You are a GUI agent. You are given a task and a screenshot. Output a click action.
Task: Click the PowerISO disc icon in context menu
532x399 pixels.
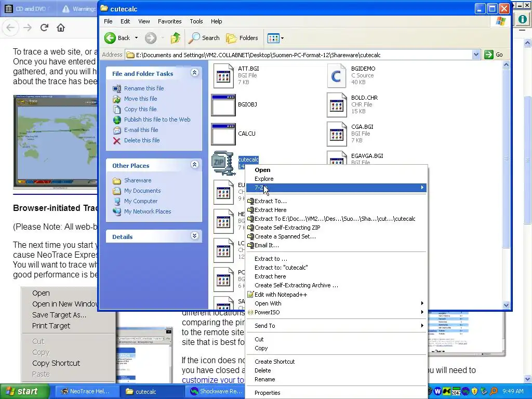tap(250, 312)
